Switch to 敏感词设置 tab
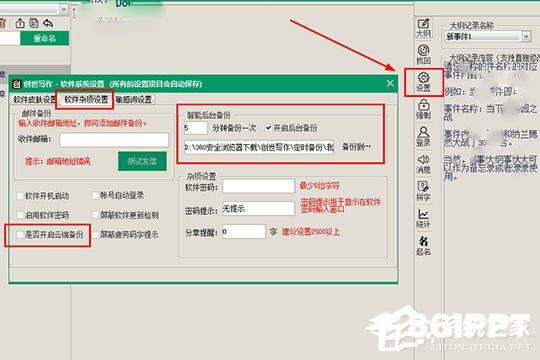Screen dimensions: 540x360 click(x=134, y=100)
